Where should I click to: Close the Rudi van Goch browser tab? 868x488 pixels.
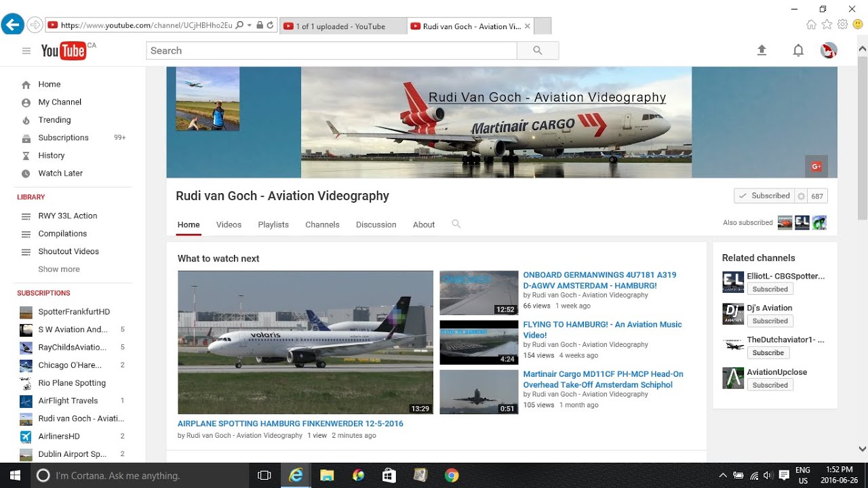(528, 26)
